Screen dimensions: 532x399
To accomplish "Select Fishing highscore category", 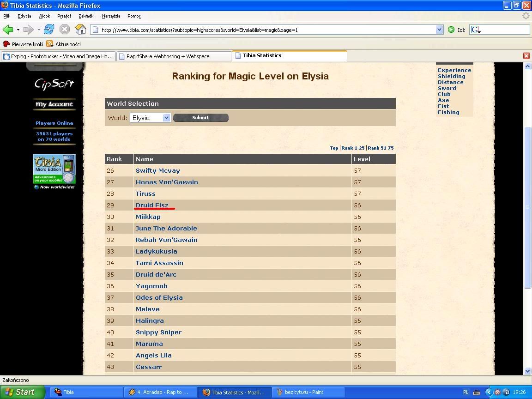I will coord(448,112).
